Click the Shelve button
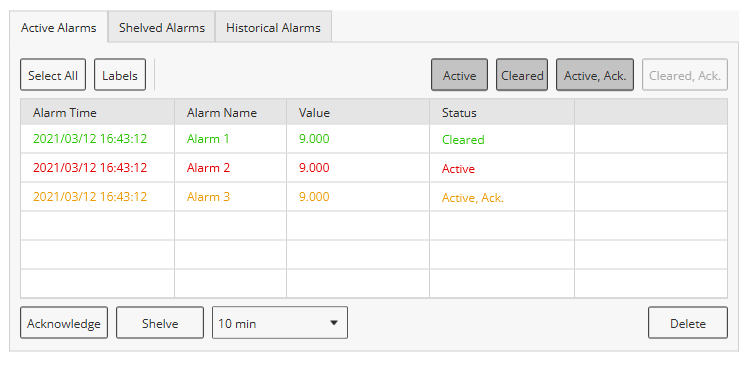Screen dimensions: 744x390 click(160, 323)
